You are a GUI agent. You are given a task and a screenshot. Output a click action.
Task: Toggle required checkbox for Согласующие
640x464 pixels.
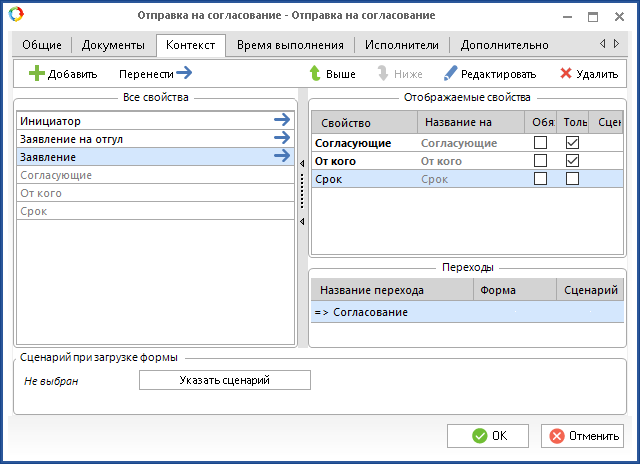click(x=541, y=143)
